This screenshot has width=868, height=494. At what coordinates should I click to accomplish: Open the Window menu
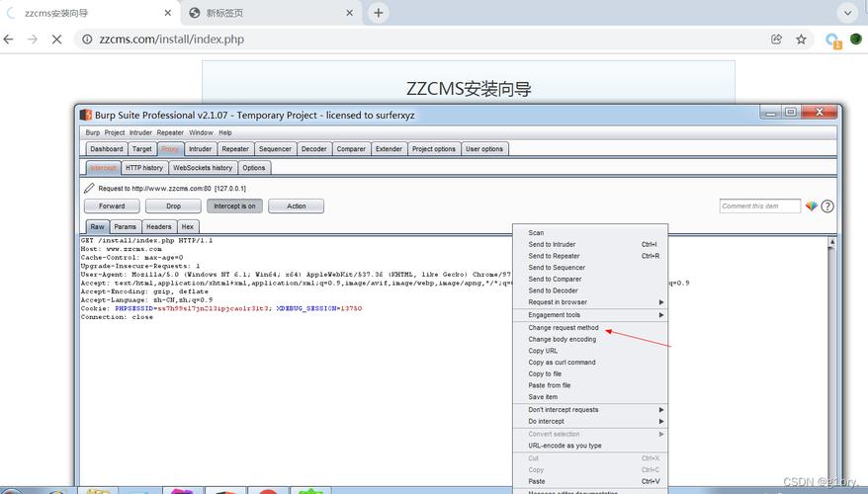point(201,132)
